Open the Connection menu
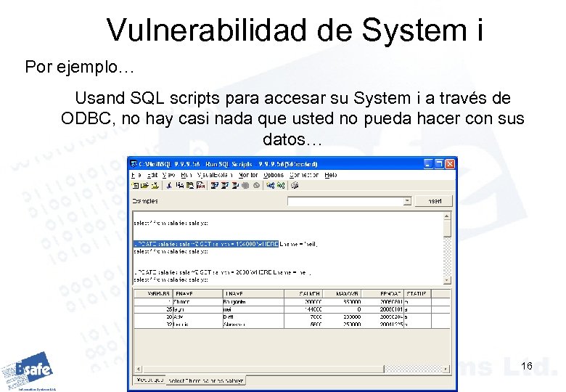 pyautogui.click(x=304, y=175)
